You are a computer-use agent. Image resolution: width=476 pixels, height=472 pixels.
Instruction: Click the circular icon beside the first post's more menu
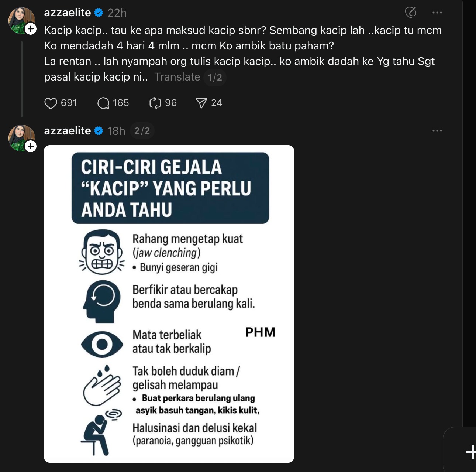pyautogui.click(x=411, y=13)
